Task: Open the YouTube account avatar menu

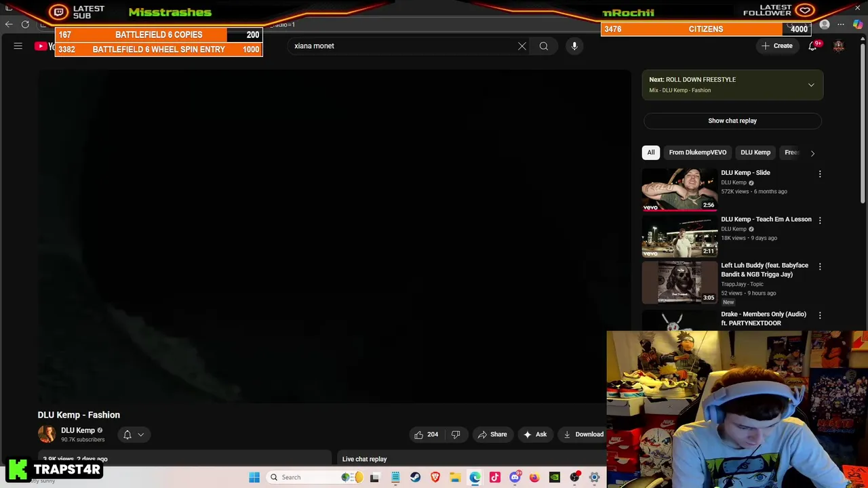Action: [839, 46]
